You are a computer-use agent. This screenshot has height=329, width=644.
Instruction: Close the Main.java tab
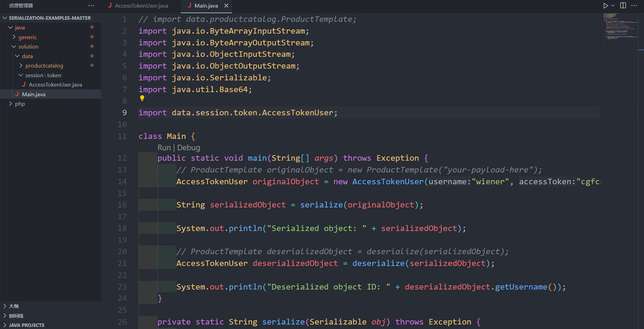(226, 6)
